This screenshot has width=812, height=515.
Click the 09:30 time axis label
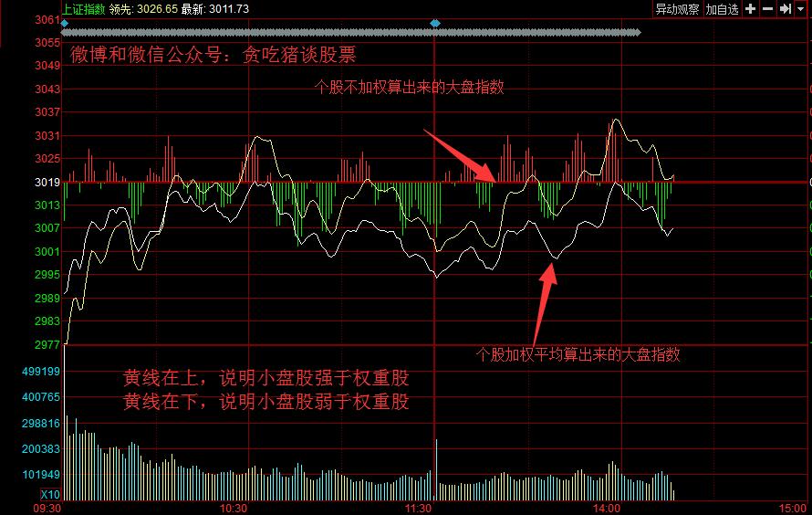[x=47, y=509]
